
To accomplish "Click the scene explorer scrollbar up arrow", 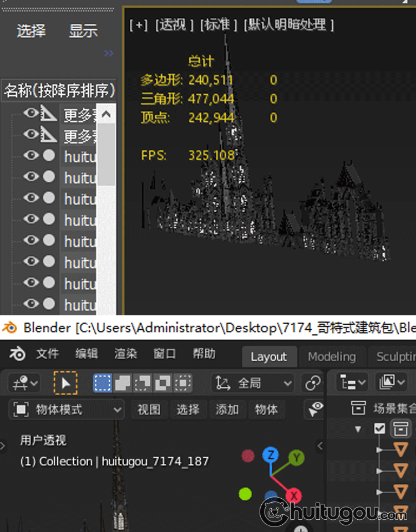I will tap(106, 114).
